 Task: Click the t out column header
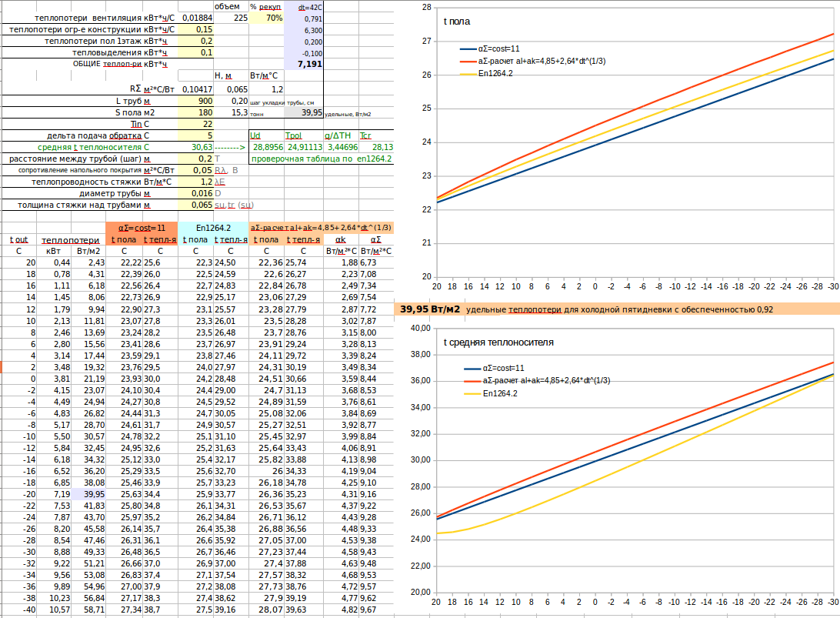coord(18,239)
